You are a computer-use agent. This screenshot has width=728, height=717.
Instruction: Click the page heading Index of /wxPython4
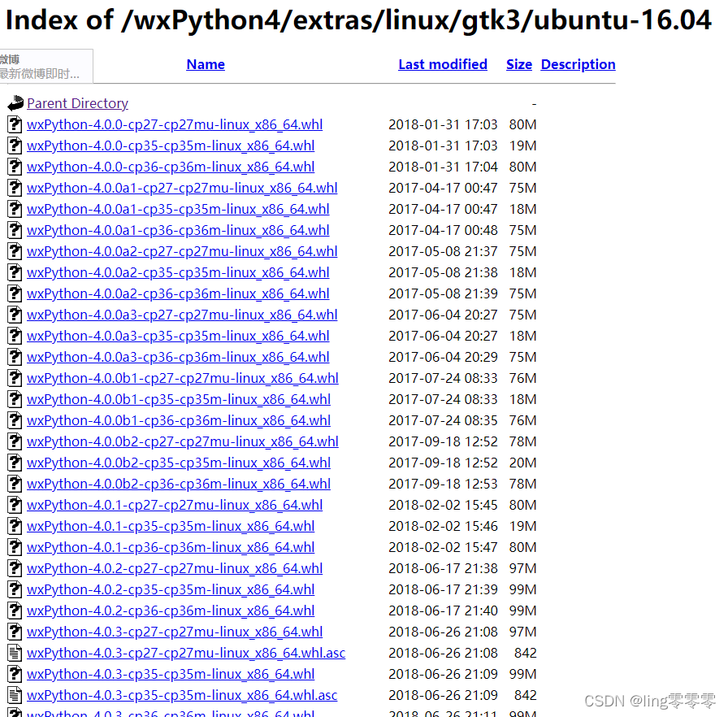[x=358, y=20]
